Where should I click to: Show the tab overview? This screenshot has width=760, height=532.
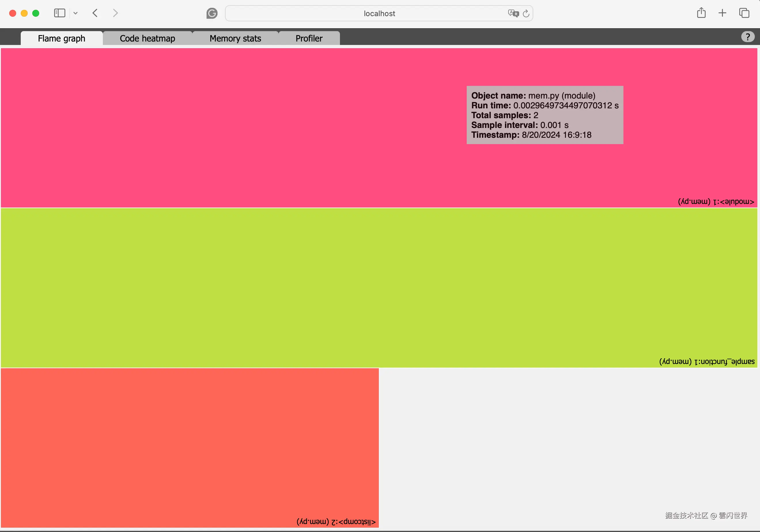pyautogui.click(x=744, y=13)
